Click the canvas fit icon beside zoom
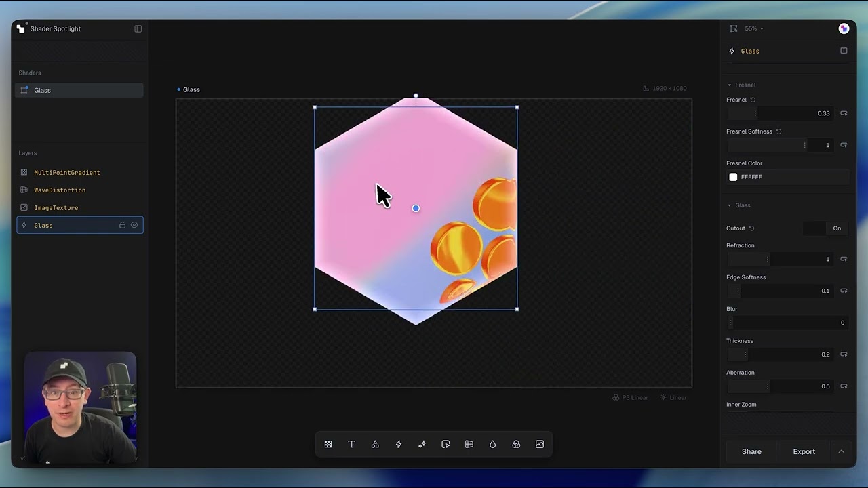Image resolution: width=868 pixels, height=488 pixels. (x=734, y=28)
